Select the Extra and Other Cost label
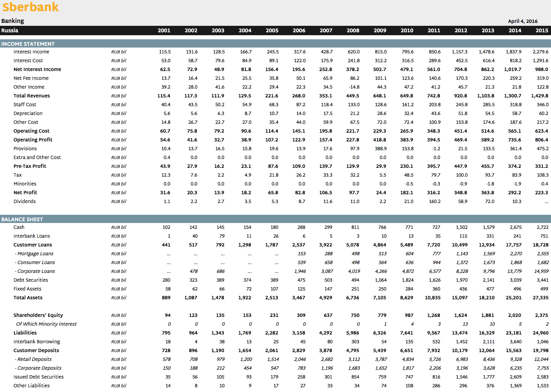This screenshot has width=551, height=392. (37, 158)
